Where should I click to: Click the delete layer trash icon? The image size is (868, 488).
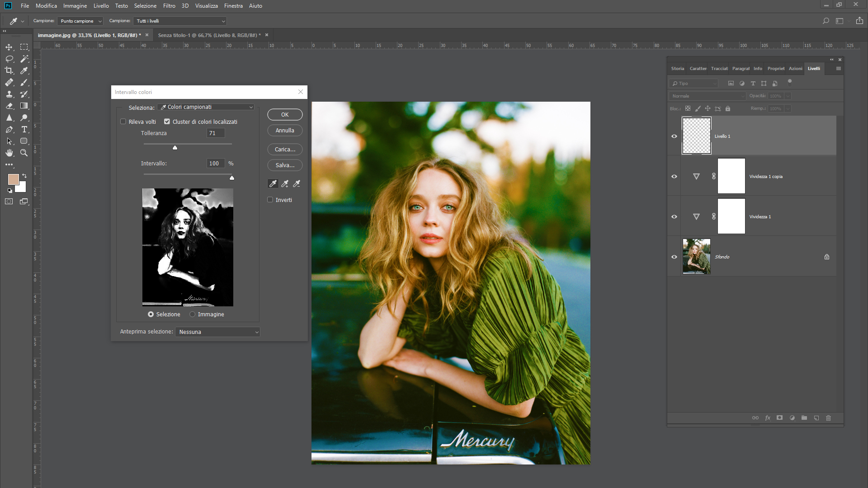[828, 418]
